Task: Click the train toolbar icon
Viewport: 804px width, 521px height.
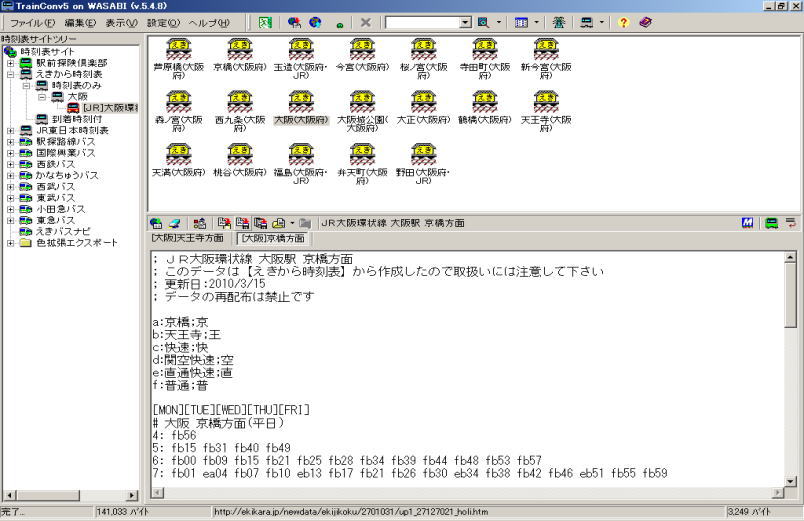Action: pyautogui.click(x=586, y=23)
